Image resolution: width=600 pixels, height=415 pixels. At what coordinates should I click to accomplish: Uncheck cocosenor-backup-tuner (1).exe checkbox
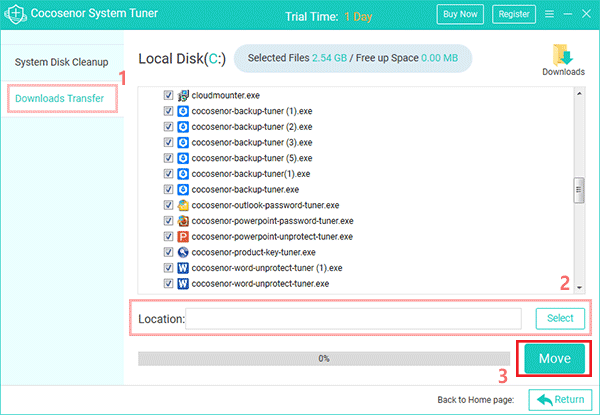pyautogui.click(x=168, y=111)
